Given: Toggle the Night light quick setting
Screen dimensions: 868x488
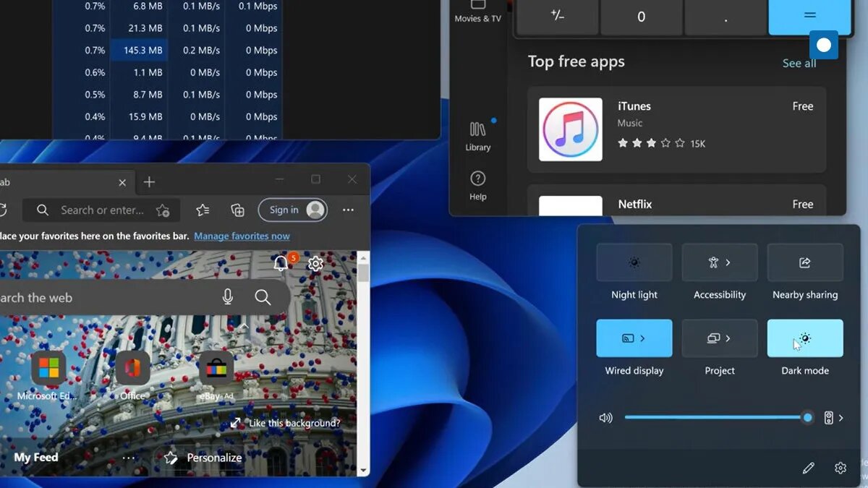Looking at the screenshot, I should [634, 262].
